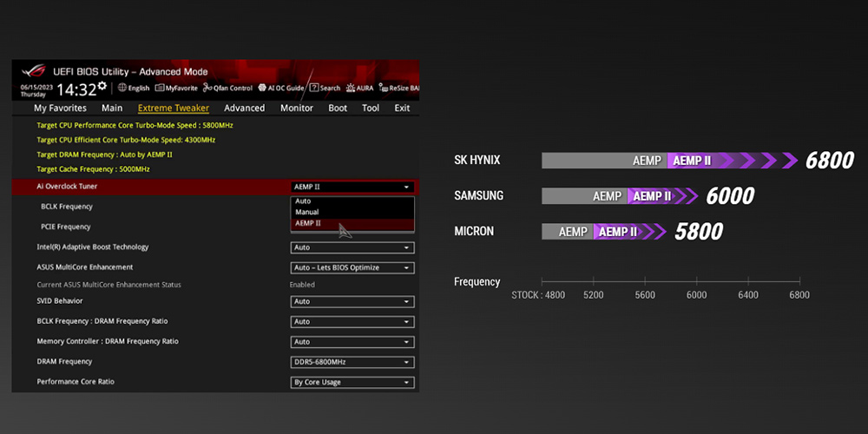Click the 6400 frequency axis label
Image resolution: width=868 pixels, height=434 pixels.
pos(748,295)
